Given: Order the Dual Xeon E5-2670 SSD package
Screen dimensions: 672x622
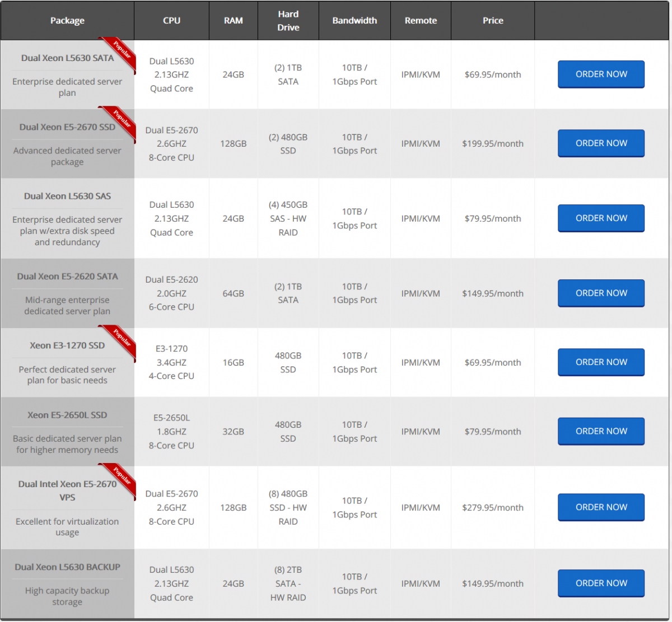Looking at the screenshot, I should click(x=601, y=143).
